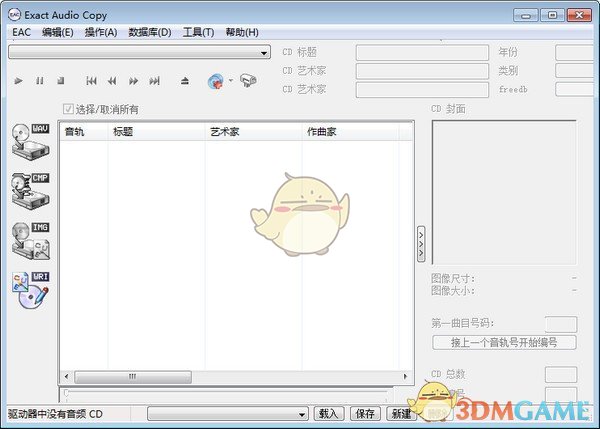This screenshot has height=429, width=600.
Task: Open metadata provider dropdown arrow
Action: point(231,80)
